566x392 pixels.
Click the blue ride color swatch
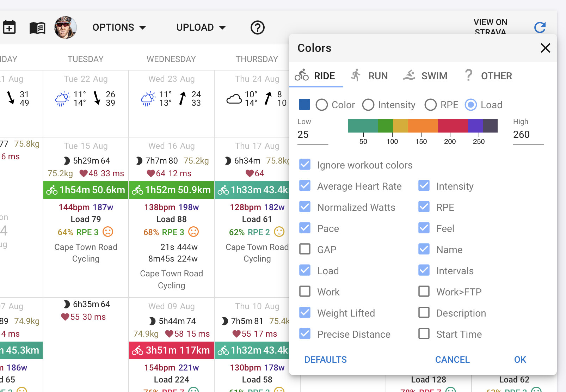pyautogui.click(x=304, y=104)
